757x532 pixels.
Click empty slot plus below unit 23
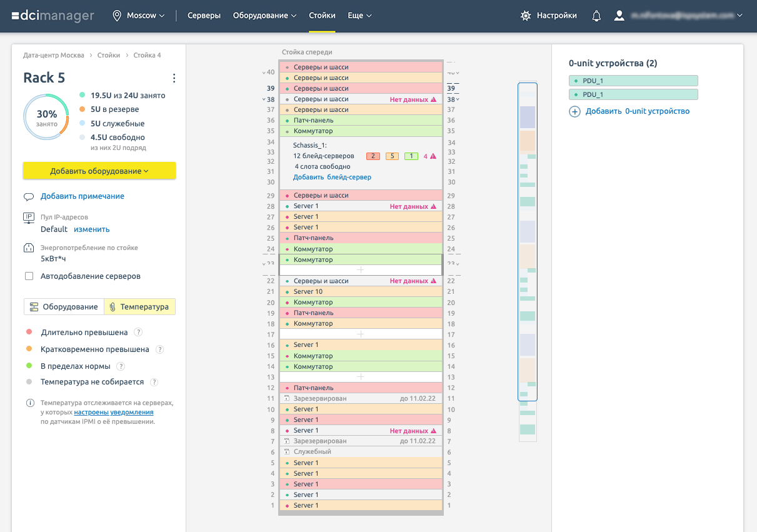[360, 270]
